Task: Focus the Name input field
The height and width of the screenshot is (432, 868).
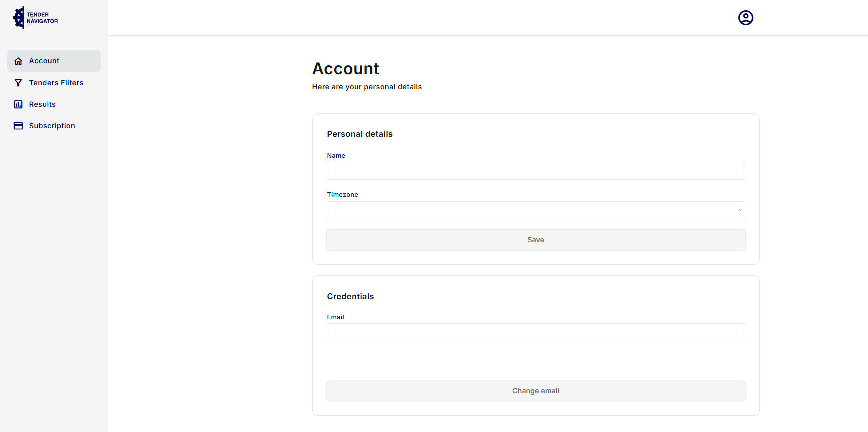Action: (x=535, y=171)
